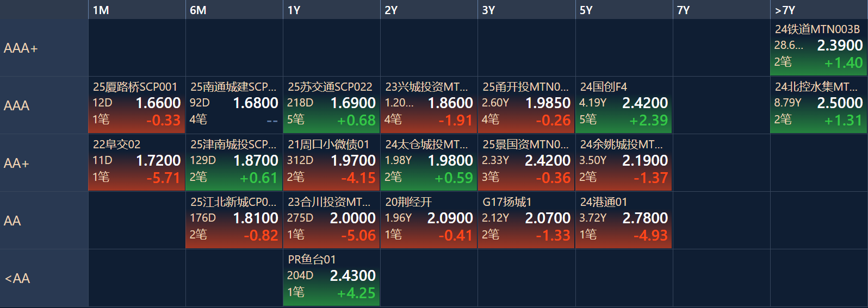Click the >7Y column header
The image size is (868, 308).
click(785, 10)
